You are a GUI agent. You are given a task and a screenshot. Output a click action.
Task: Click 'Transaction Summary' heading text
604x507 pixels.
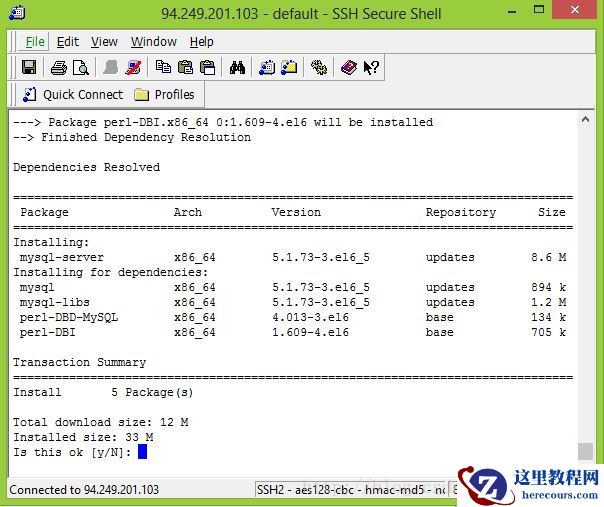80,363
